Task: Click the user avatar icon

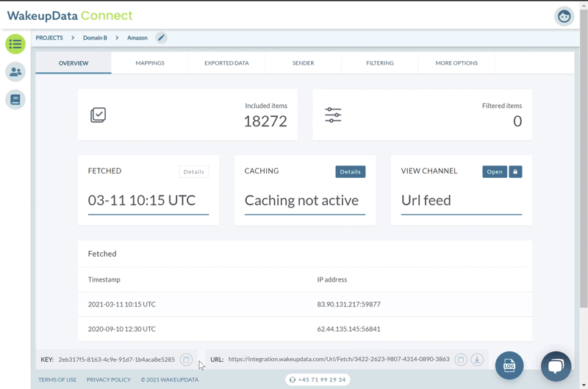Action: click(564, 16)
